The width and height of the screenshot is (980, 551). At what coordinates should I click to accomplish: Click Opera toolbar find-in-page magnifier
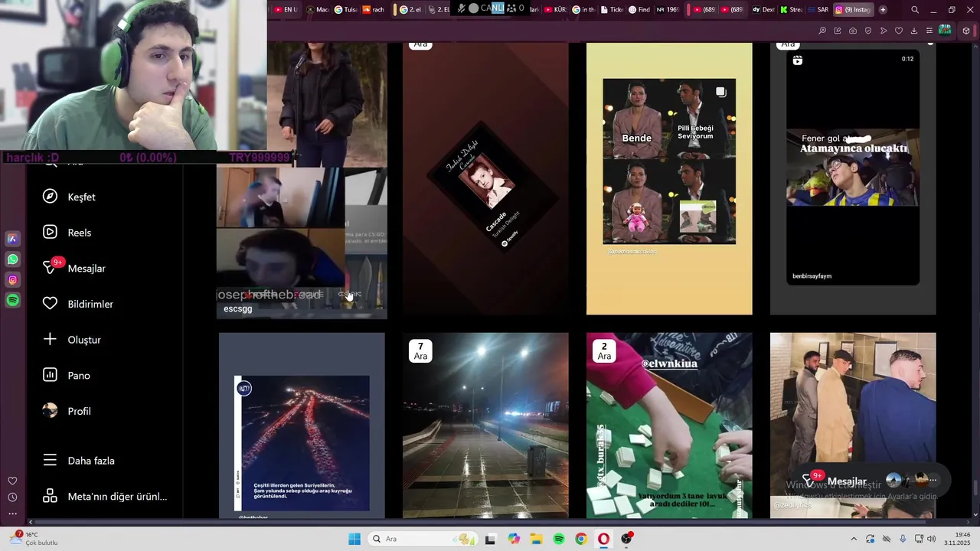[x=822, y=31]
